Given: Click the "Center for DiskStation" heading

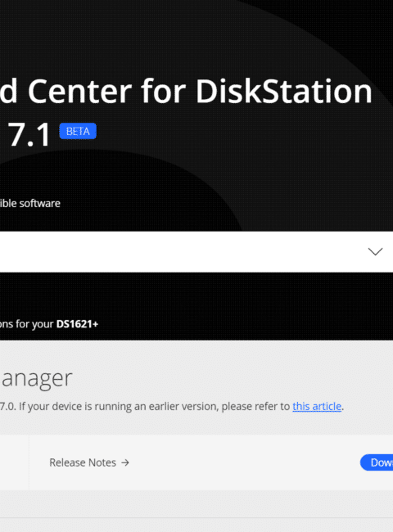Looking at the screenshot, I should 200,92.
